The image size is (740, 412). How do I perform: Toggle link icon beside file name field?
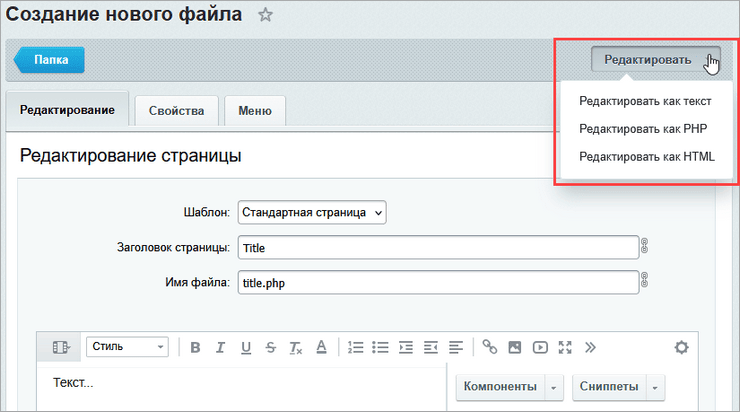645,280
